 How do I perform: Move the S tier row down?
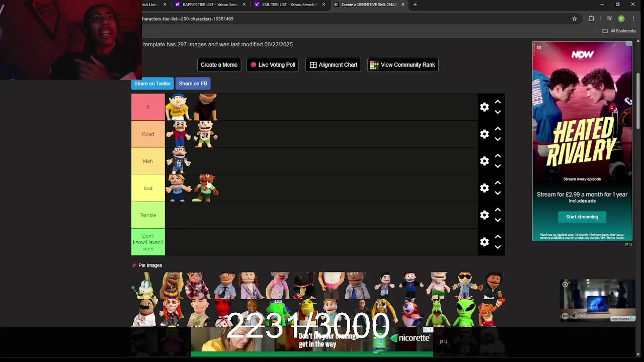pyautogui.click(x=498, y=112)
